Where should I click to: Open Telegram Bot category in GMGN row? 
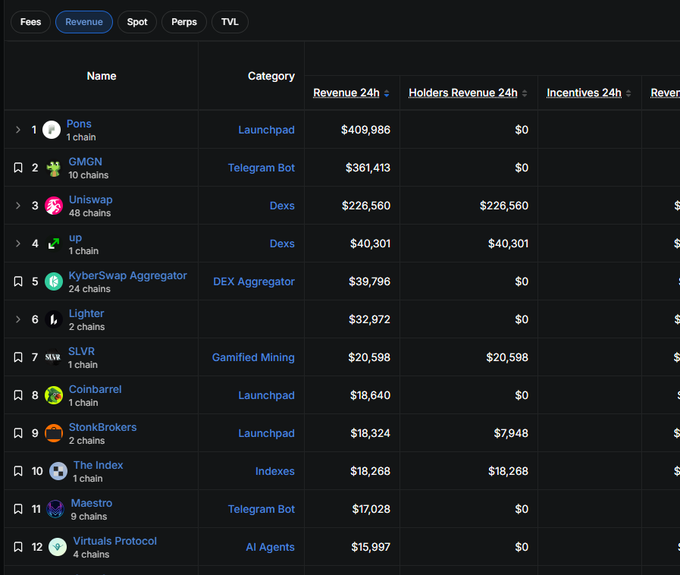click(x=262, y=168)
